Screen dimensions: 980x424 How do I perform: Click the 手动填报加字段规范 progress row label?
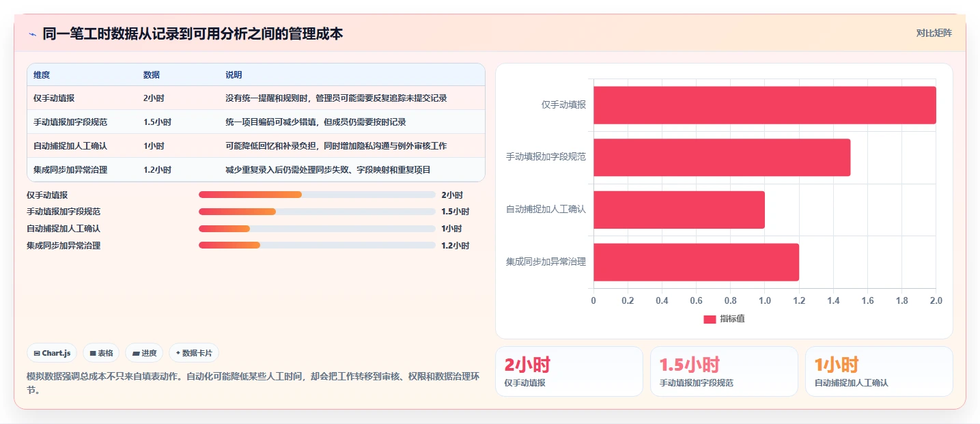click(64, 212)
